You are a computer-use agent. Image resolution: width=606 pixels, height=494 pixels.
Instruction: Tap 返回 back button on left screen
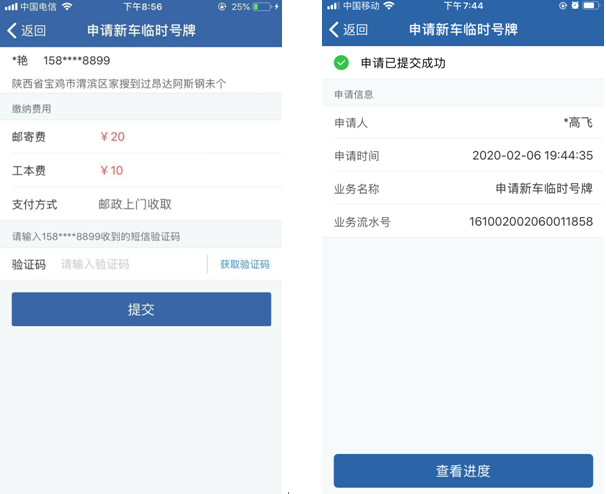click(x=26, y=30)
